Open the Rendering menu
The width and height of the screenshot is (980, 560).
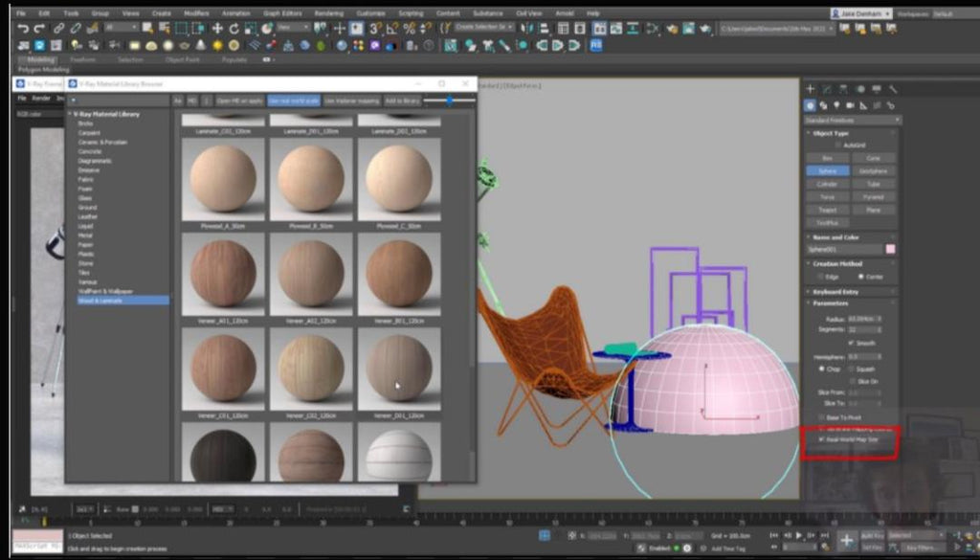(329, 13)
